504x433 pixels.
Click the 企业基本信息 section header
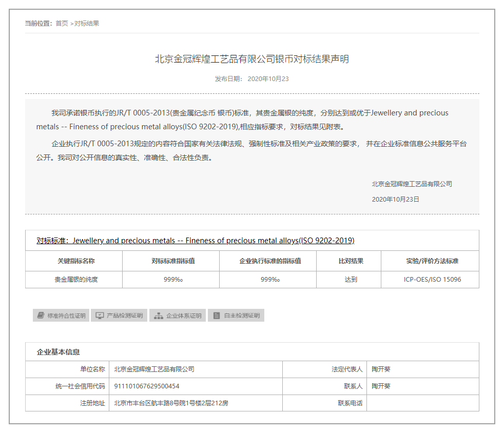58,352
